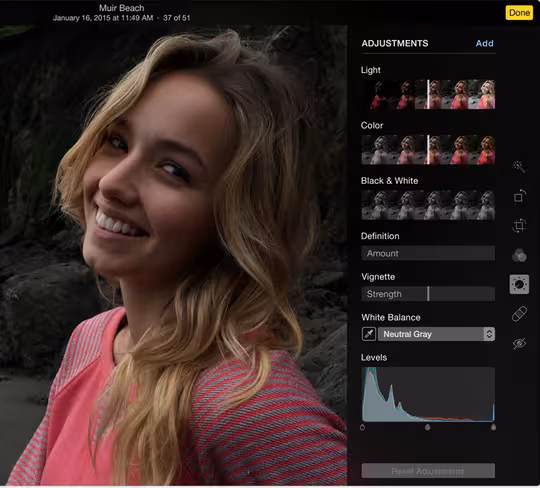The height and width of the screenshot is (488, 540).
Task: Choose the Retouch bandage tool
Action: tap(519, 314)
